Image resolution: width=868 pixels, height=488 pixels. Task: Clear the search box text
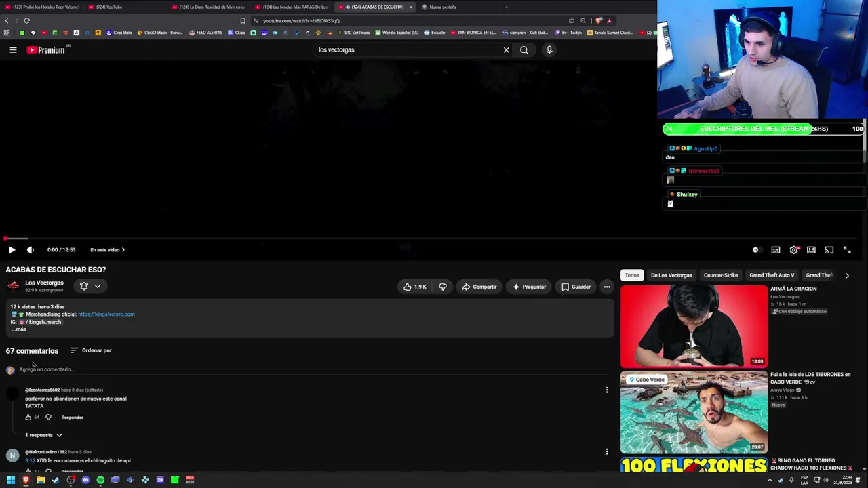506,49
